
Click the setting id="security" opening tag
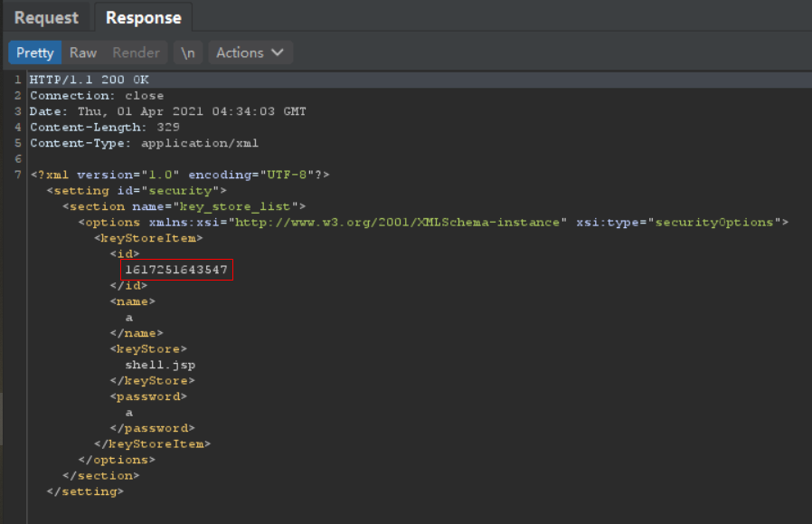pos(136,190)
